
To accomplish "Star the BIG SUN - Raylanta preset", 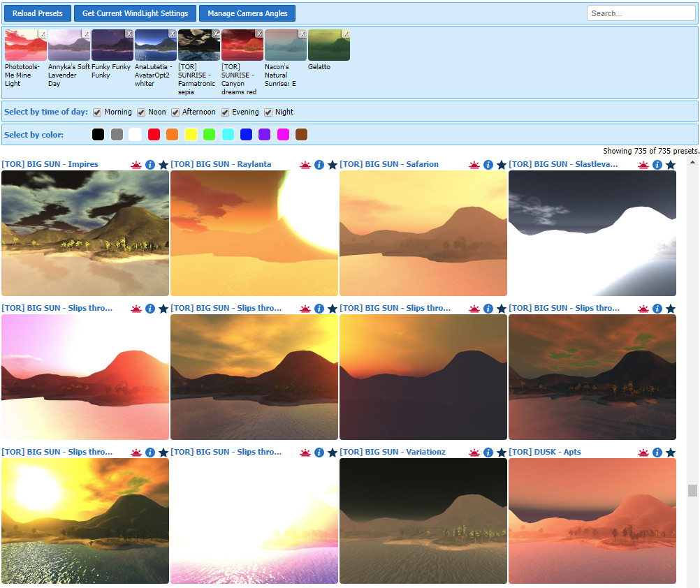I will click(333, 165).
